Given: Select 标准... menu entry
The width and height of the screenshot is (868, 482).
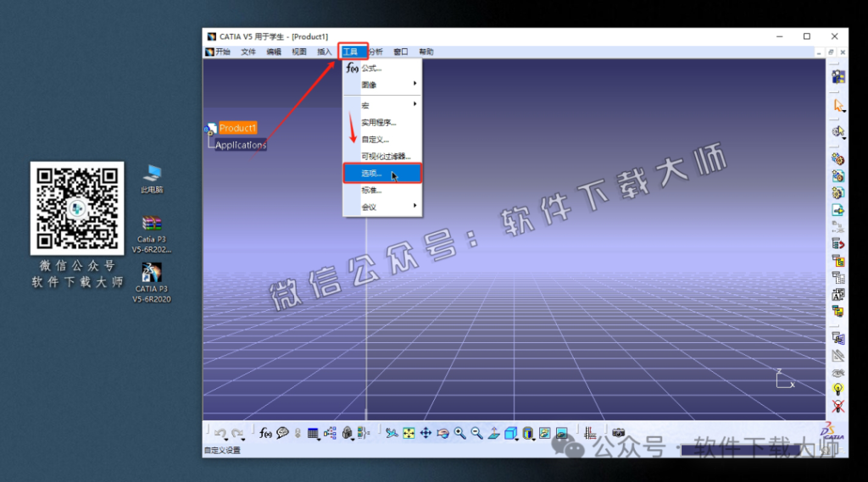Looking at the screenshot, I should [x=382, y=191].
